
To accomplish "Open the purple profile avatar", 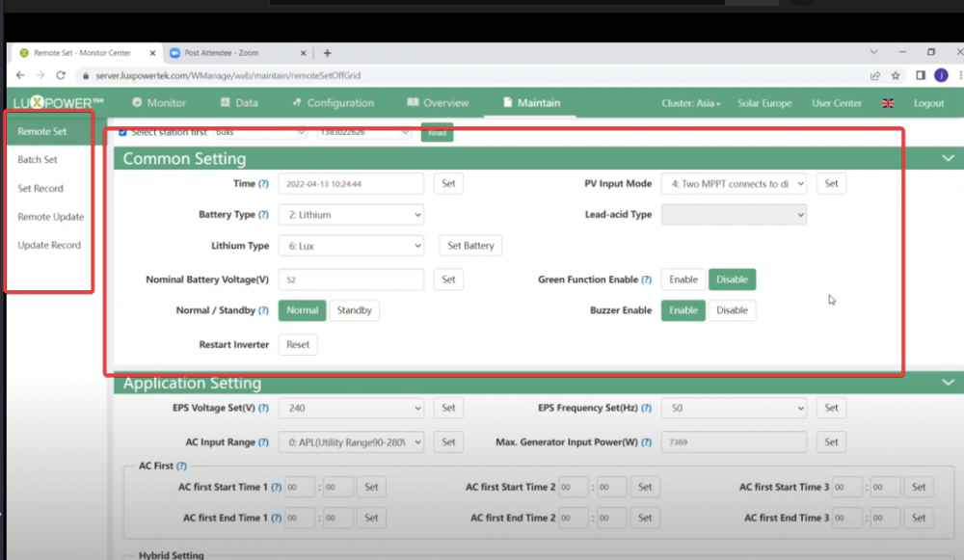I will point(941,75).
